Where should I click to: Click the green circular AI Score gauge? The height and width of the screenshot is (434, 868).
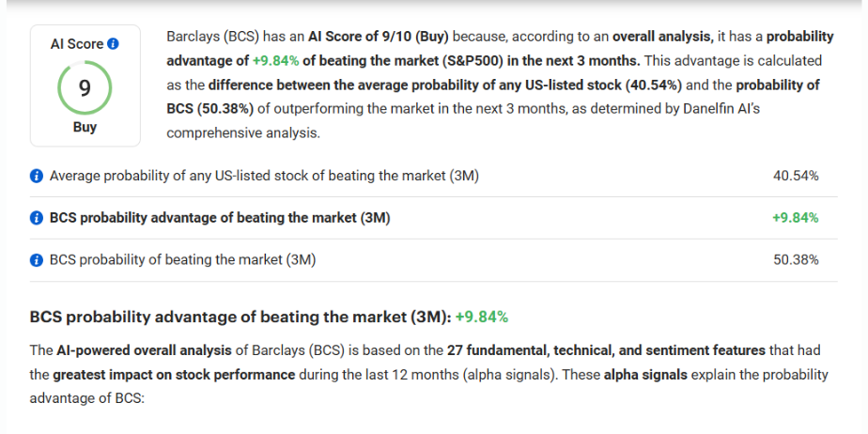(x=85, y=88)
